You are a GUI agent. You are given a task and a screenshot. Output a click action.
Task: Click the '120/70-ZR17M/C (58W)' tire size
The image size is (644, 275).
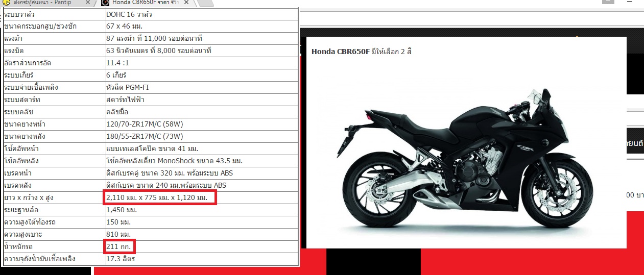click(145, 124)
